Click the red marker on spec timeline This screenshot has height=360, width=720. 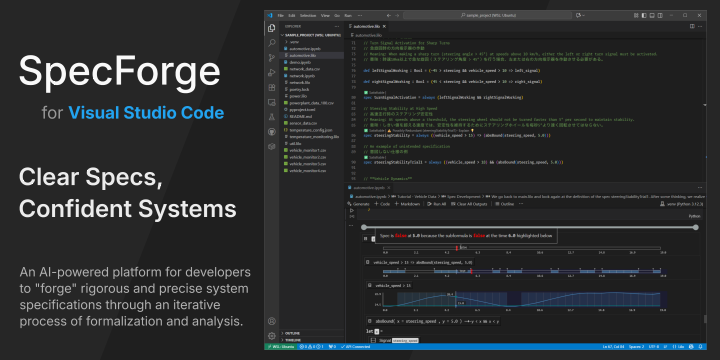[x=457, y=248]
